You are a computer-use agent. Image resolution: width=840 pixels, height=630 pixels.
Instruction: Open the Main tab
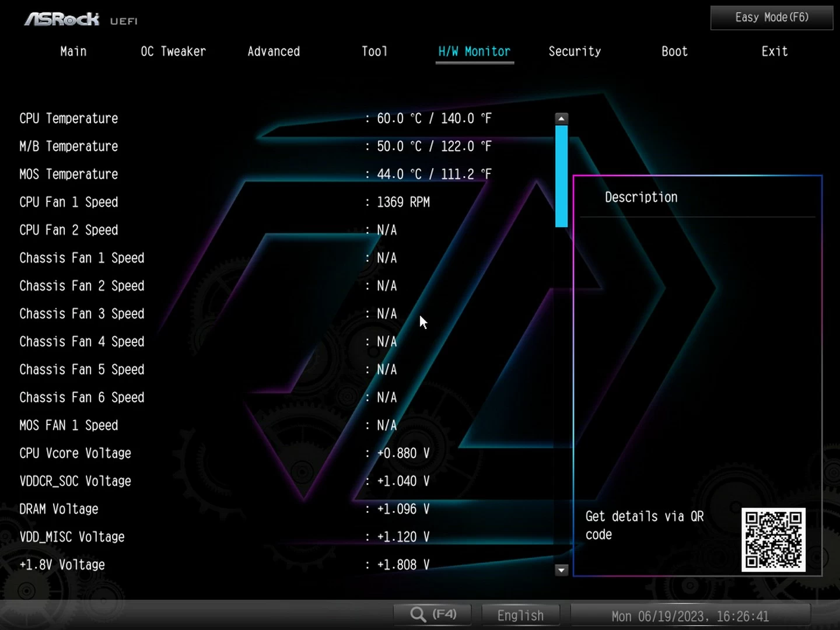pyautogui.click(x=73, y=51)
